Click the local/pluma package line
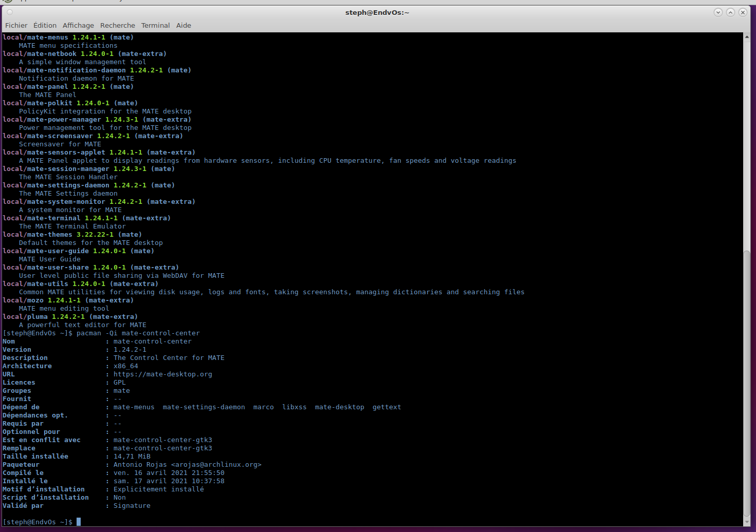This screenshot has height=532, width=756. point(70,317)
